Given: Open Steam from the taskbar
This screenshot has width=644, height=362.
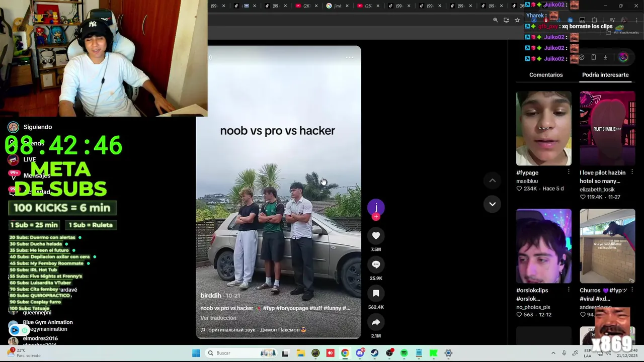Looking at the screenshot, I should tap(374, 353).
